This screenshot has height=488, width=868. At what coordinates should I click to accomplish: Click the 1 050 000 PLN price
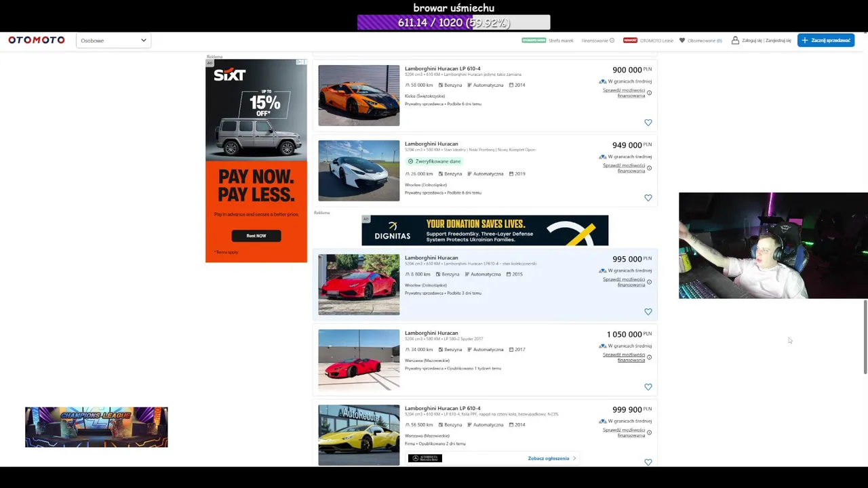click(x=629, y=334)
